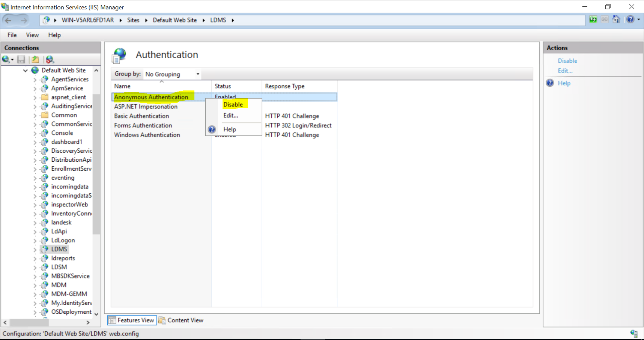
Task: Refresh the page with the green refresh icon
Action: pyautogui.click(x=593, y=20)
